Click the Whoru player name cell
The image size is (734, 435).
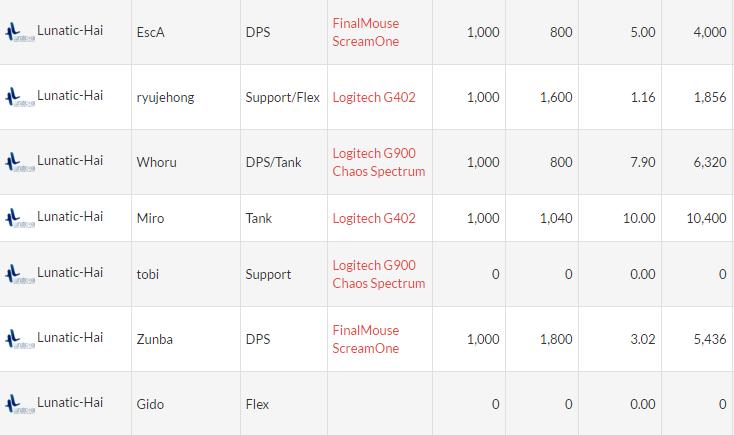157,162
